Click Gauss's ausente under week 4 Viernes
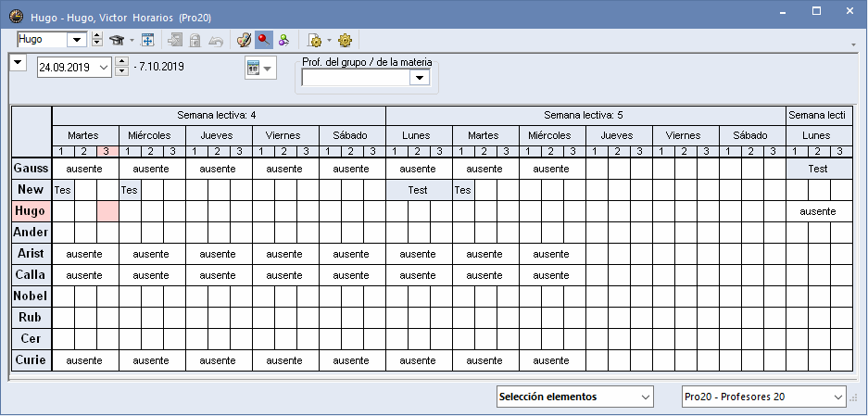 pos(285,169)
